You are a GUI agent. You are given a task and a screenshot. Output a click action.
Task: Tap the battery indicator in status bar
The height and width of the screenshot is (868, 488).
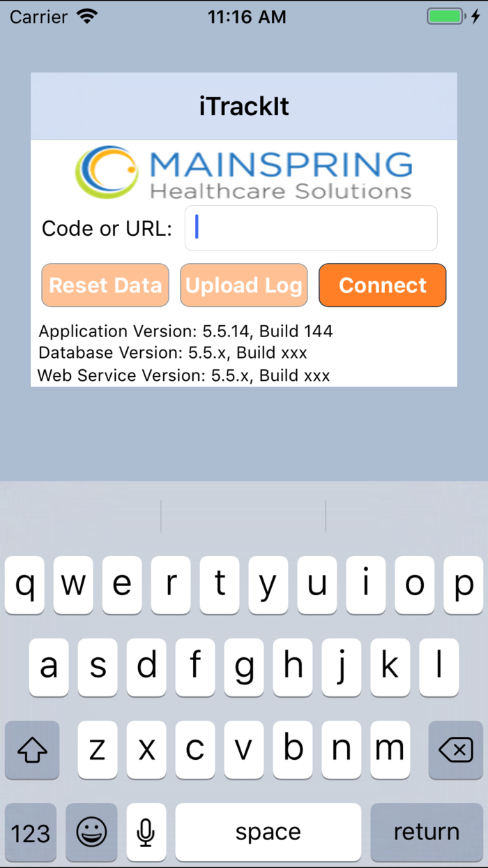click(x=446, y=17)
